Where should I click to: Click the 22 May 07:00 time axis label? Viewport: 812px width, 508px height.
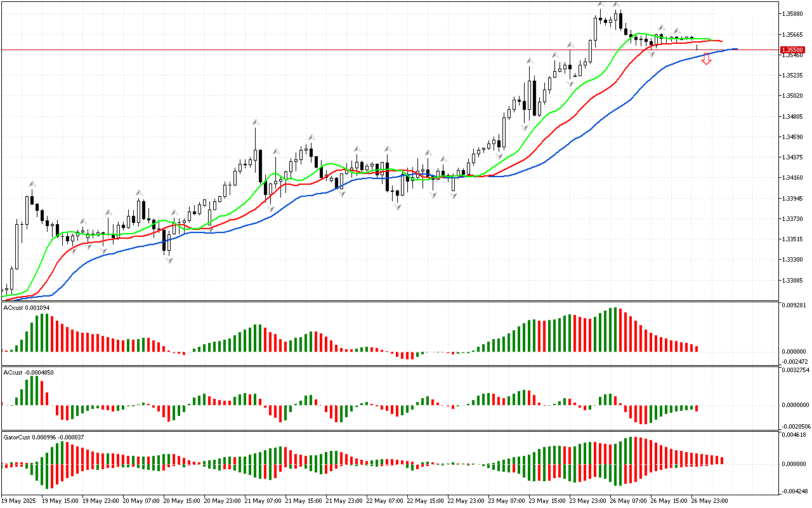(x=384, y=500)
